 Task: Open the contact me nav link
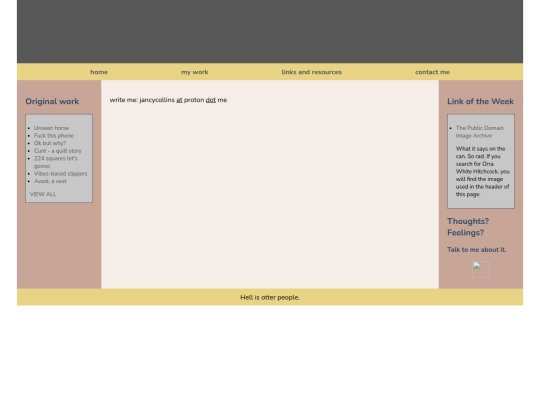[x=432, y=72]
